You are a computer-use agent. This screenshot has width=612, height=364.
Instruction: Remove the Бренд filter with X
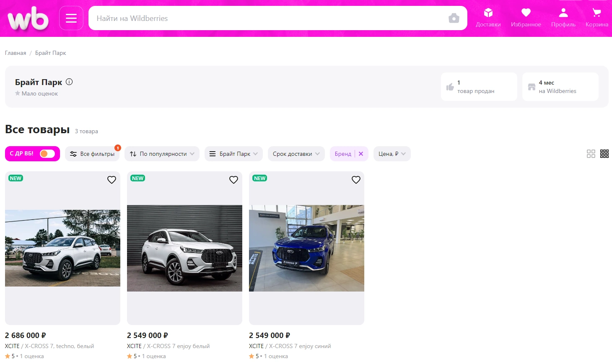[361, 154]
